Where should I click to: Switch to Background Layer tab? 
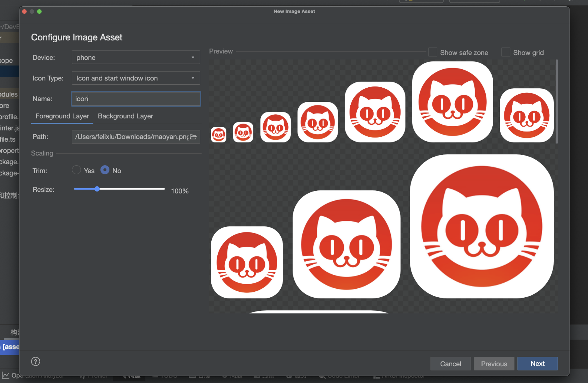125,116
